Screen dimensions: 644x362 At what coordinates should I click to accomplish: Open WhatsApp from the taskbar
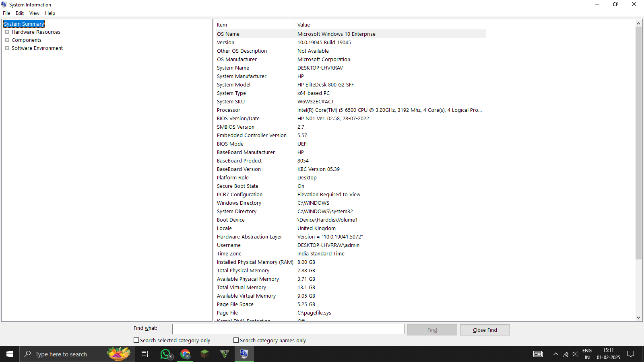click(166, 354)
